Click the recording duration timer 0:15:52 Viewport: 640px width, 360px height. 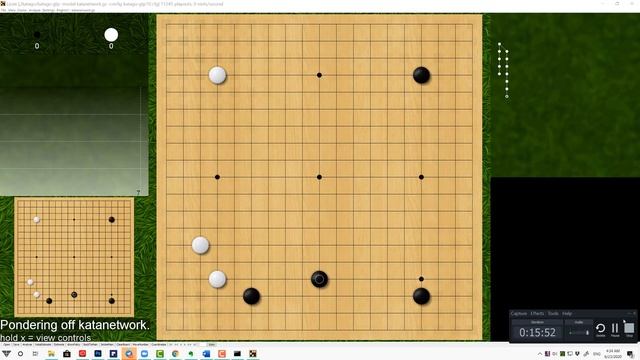pyautogui.click(x=537, y=333)
